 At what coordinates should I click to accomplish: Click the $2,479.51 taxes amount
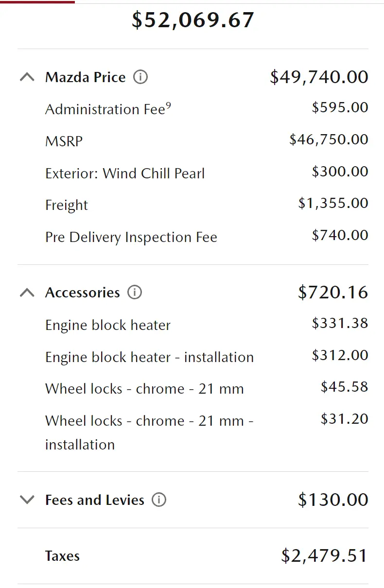click(325, 556)
